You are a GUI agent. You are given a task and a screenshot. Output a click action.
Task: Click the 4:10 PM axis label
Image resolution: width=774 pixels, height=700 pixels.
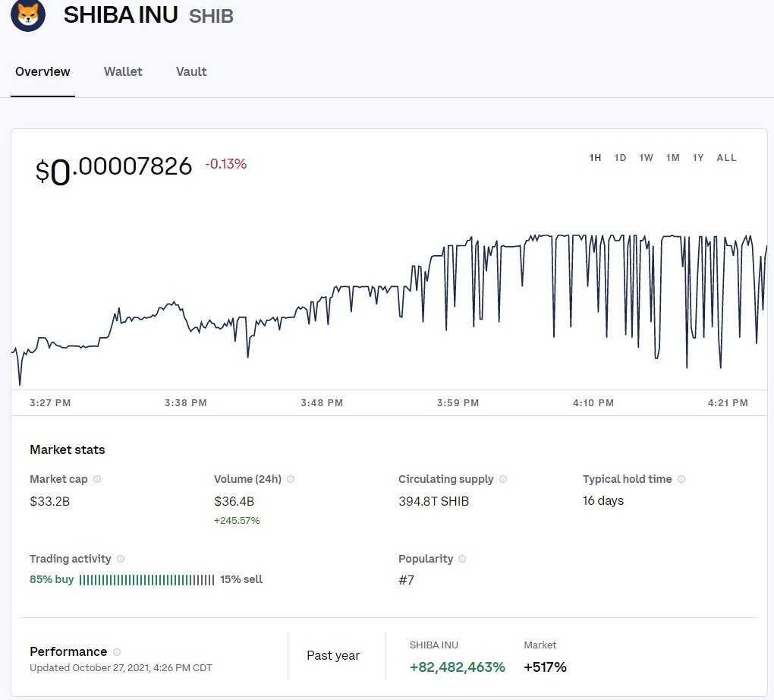click(x=593, y=403)
